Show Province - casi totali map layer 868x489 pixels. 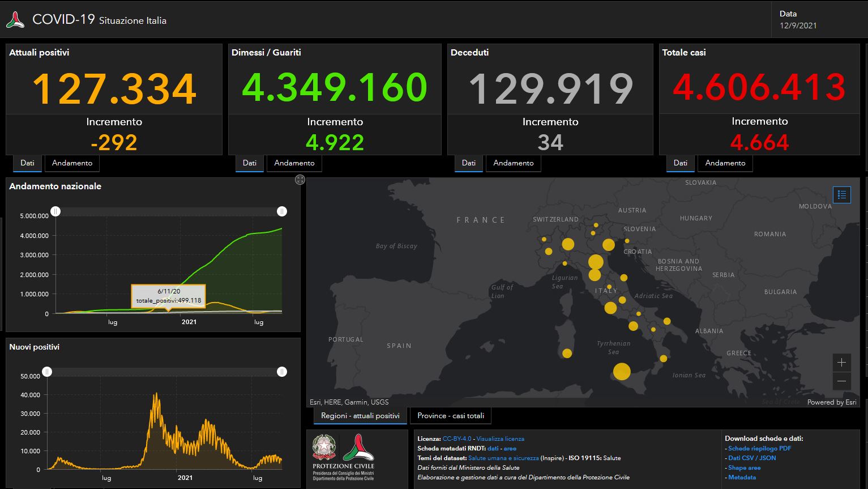[451, 416]
